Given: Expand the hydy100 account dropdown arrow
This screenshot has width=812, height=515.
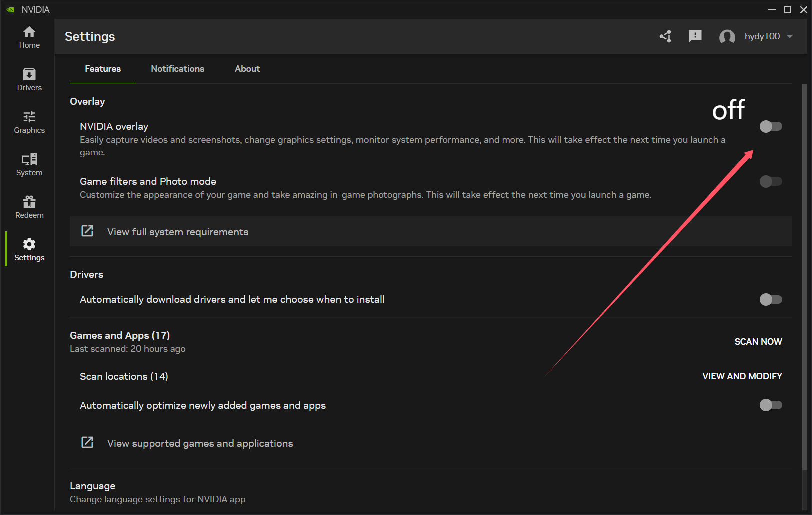Looking at the screenshot, I should pyautogui.click(x=790, y=36).
